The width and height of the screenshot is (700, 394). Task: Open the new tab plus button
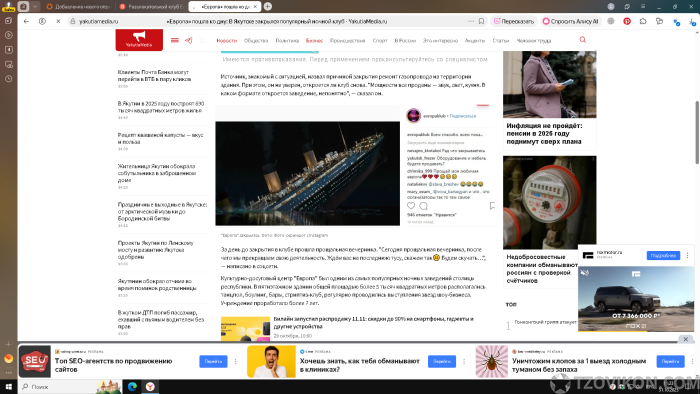(x=268, y=6)
